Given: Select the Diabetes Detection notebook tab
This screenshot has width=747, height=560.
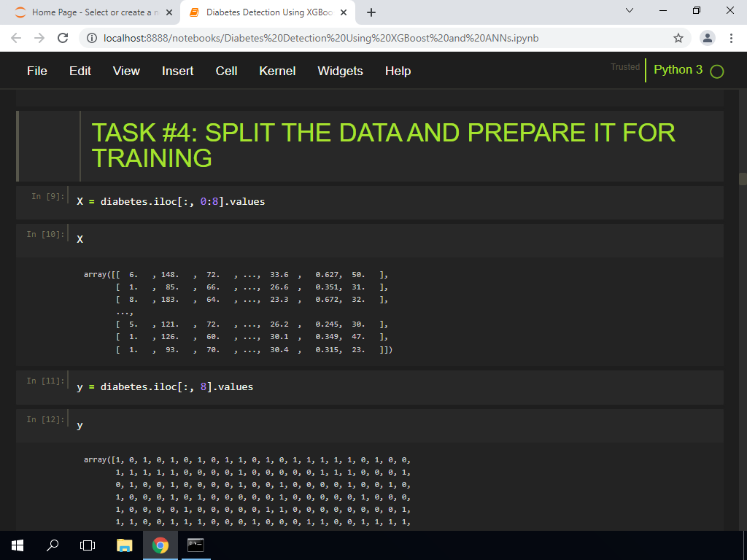Looking at the screenshot, I should [x=267, y=12].
